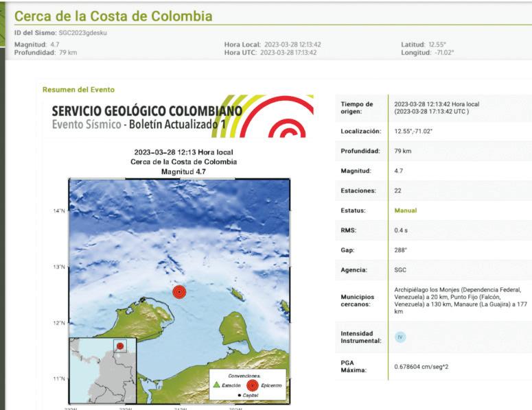Click the PGA Máxima value 0.678604 cm/seg*2
Viewport: 532px width, 410px height.
coord(421,367)
